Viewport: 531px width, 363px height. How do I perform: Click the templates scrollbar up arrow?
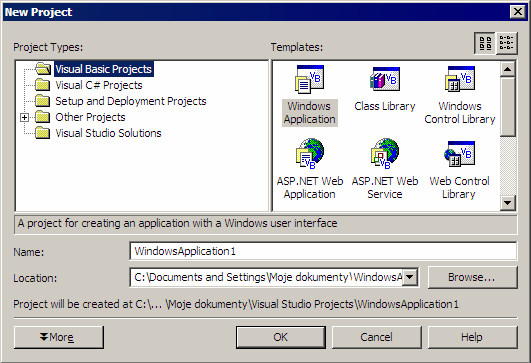pyautogui.click(x=507, y=69)
